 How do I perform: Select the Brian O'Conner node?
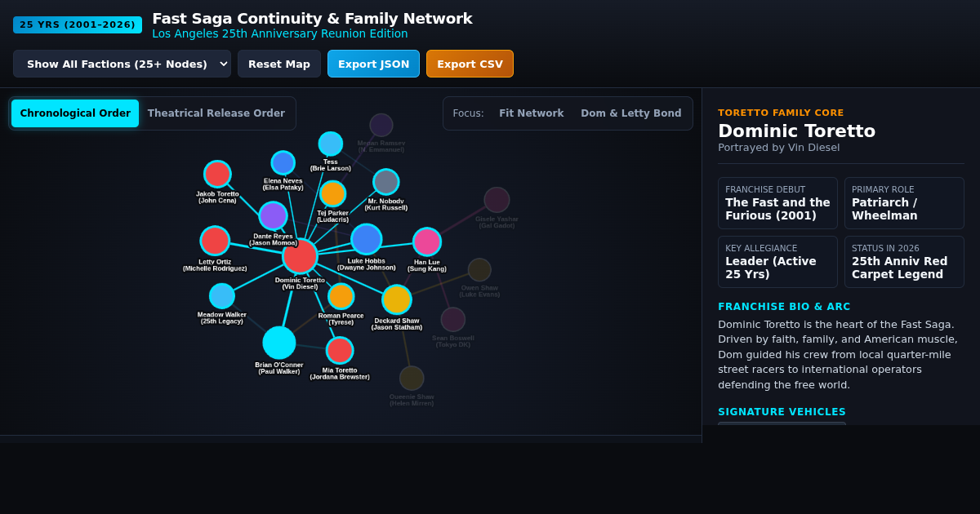(x=279, y=343)
